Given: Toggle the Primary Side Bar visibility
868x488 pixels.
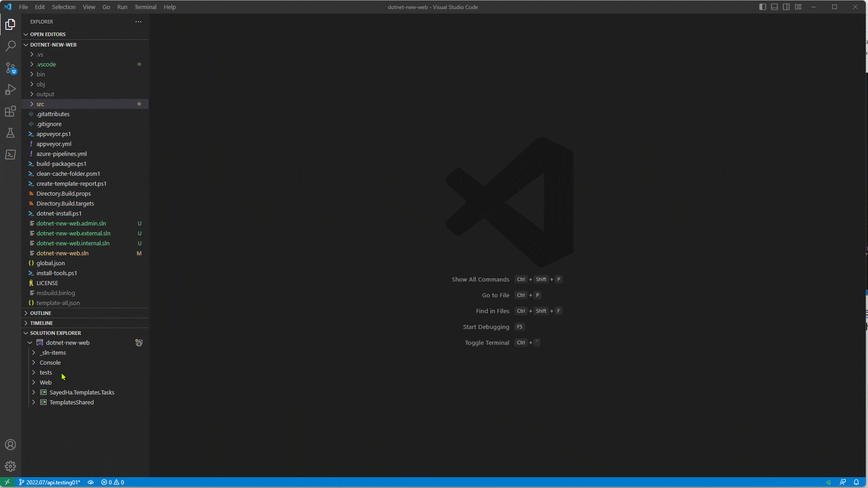Looking at the screenshot, I should [762, 7].
